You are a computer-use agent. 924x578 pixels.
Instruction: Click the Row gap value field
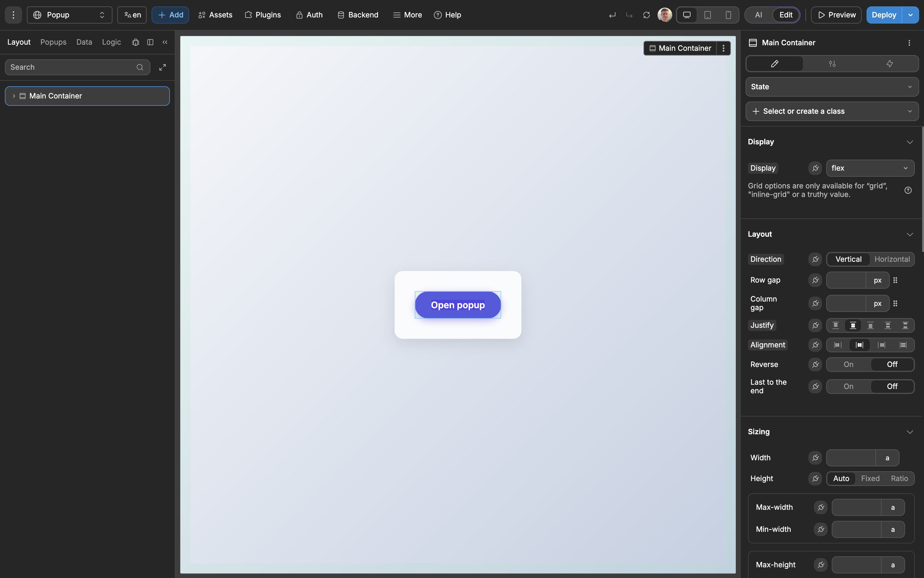(x=846, y=280)
